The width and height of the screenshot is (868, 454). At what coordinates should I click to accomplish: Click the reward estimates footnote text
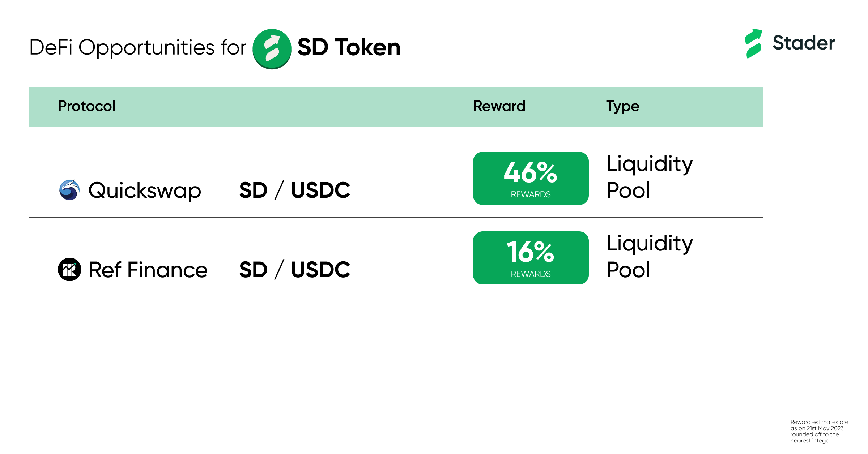click(819, 431)
